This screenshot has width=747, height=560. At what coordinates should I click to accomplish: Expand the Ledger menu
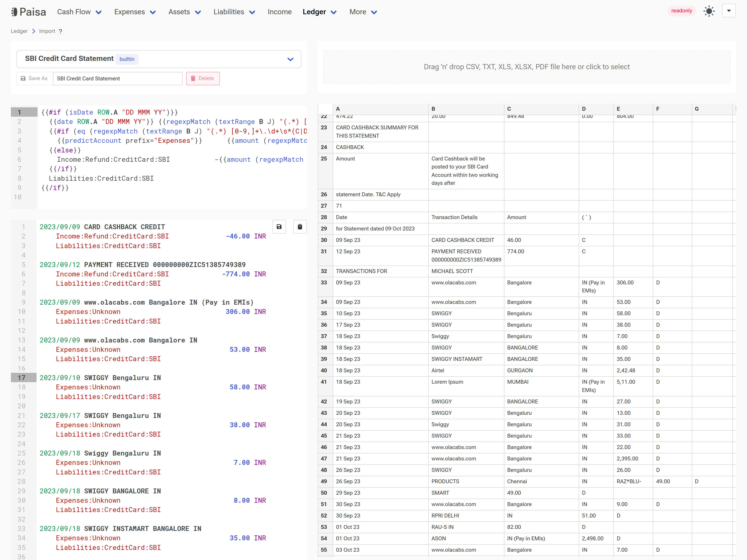point(320,12)
